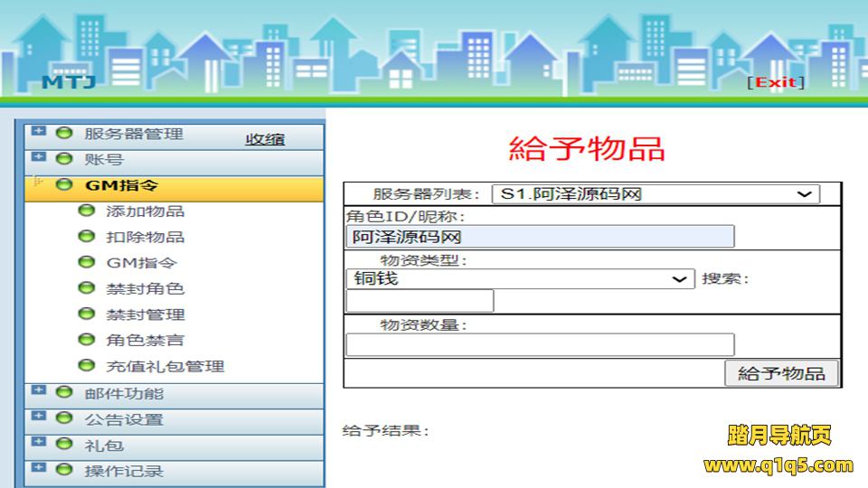
Task: Open the 充值礼包管理 menu entry
Action: coord(165,366)
